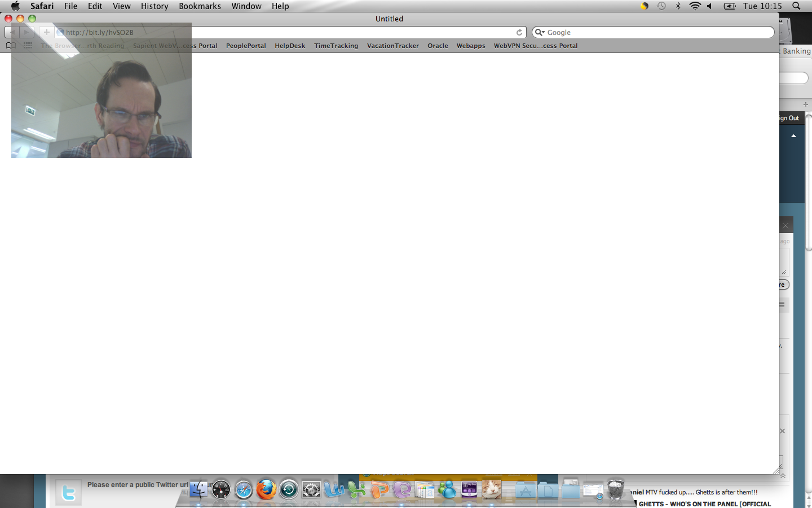Viewport: 812px width, 508px height.
Task: Open the battery status menu
Action: (730, 6)
